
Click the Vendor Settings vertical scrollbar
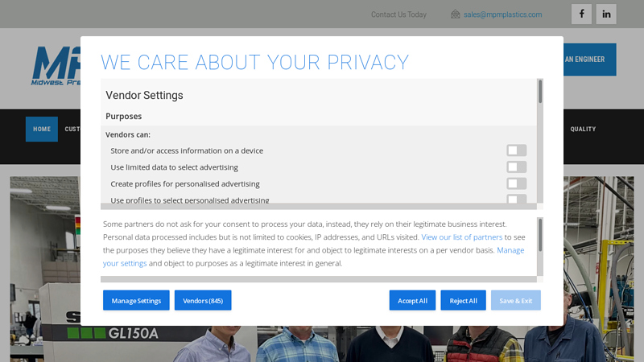[x=540, y=142]
